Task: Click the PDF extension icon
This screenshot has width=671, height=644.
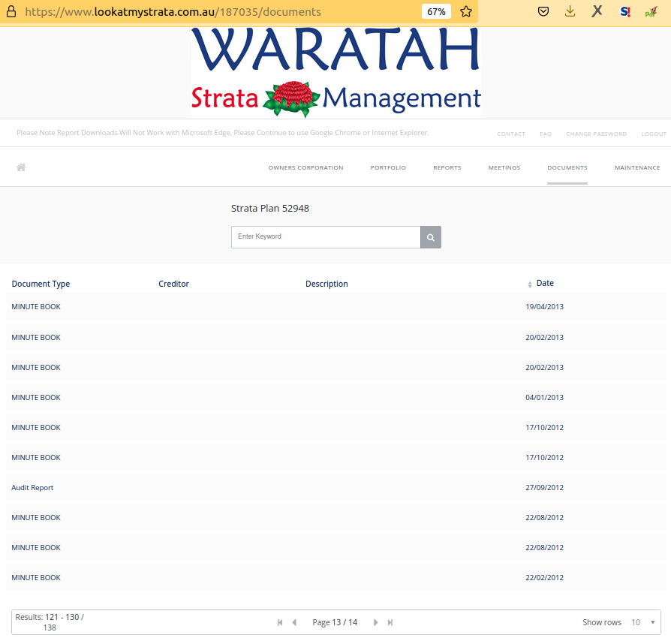Action: coord(651,11)
